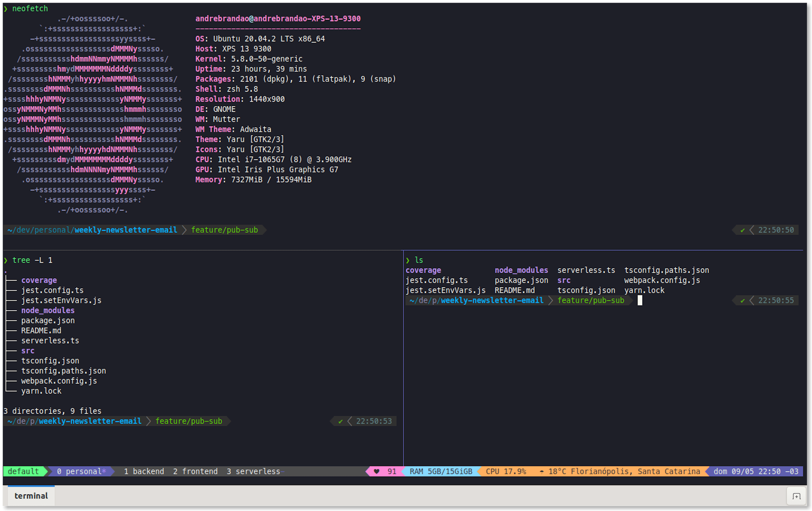This screenshot has height=511, width=812.
Task: Click the active 0 personal* window label
Action: pyautogui.click(x=81, y=471)
